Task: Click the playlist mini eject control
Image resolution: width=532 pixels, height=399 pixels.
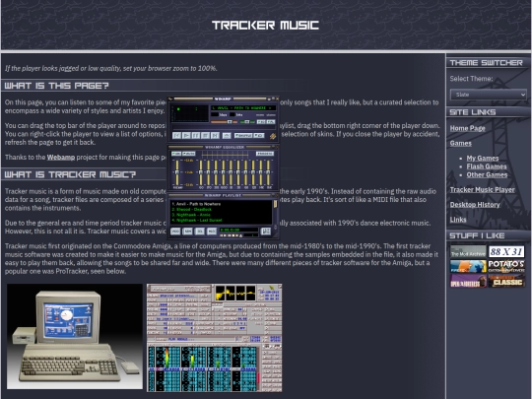Action: coord(240,235)
